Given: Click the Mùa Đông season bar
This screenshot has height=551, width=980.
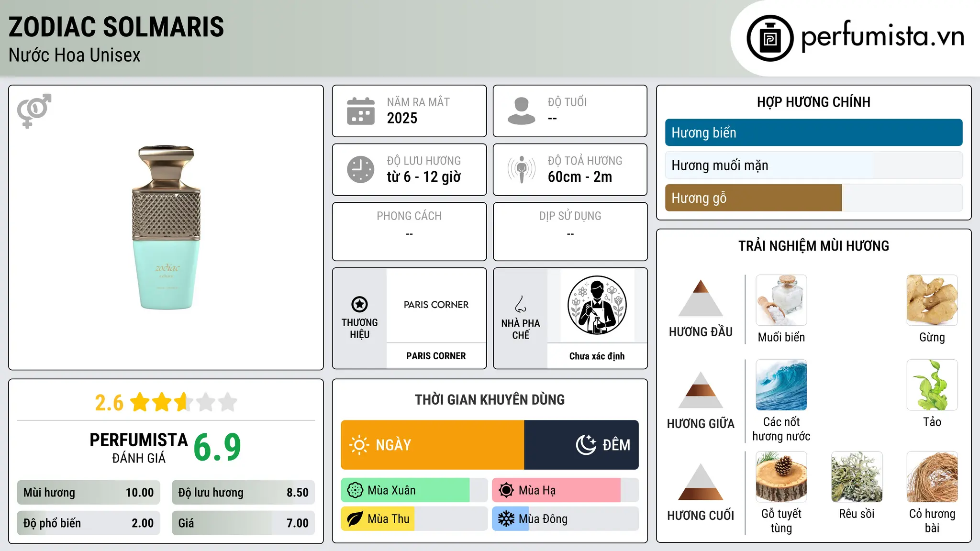Looking at the screenshot, I should [x=565, y=519].
